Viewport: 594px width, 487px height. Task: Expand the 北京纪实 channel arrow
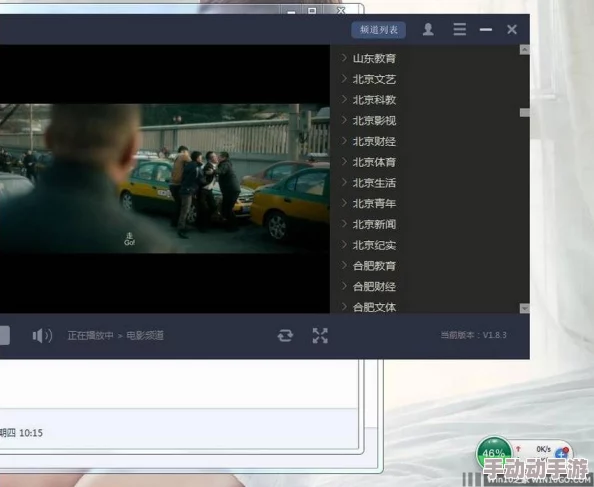pos(344,245)
